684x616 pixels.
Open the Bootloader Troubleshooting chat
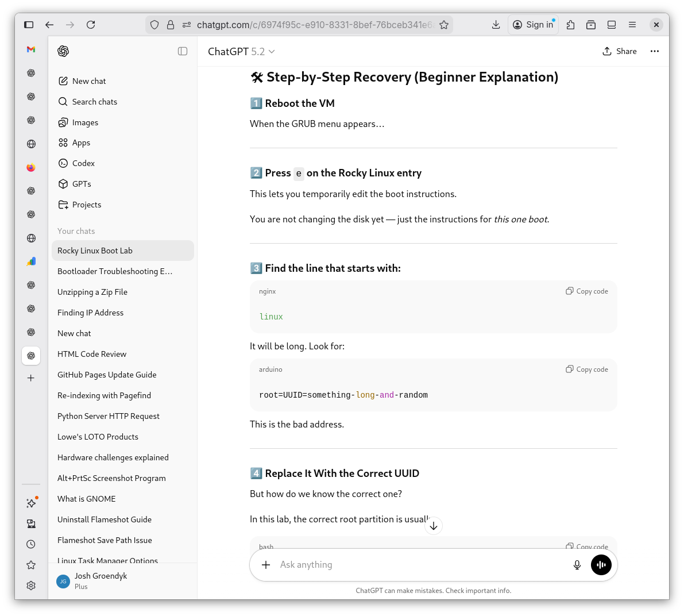click(115, 271)
